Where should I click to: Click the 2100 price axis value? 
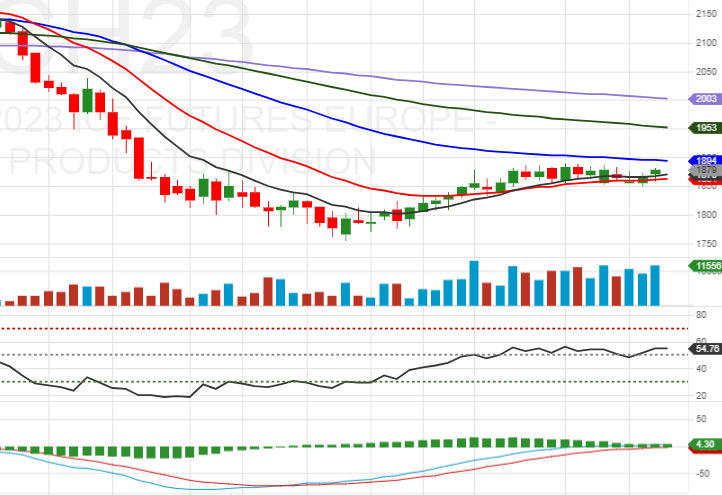[706, 43]
